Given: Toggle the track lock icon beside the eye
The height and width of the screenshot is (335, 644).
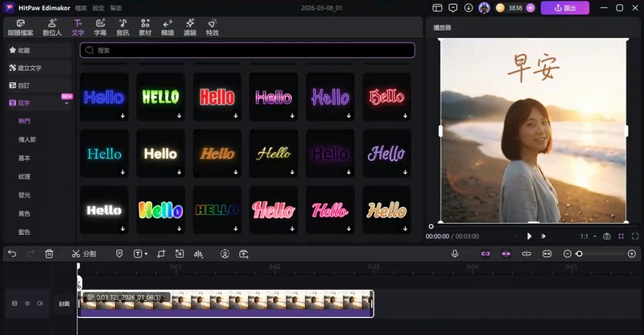Looking at the screenshot, I should coord(14,304).
